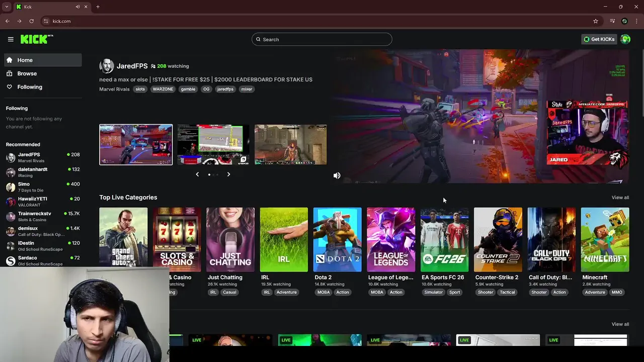Viewport: 644px width, 362px height.
Task: Click the browser Forward button
Action: [x=19, y=21]
